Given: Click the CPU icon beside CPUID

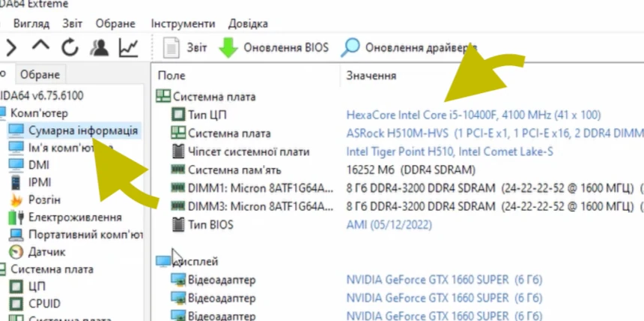Looking at the screenshot, I should click(x=16, y=304).
